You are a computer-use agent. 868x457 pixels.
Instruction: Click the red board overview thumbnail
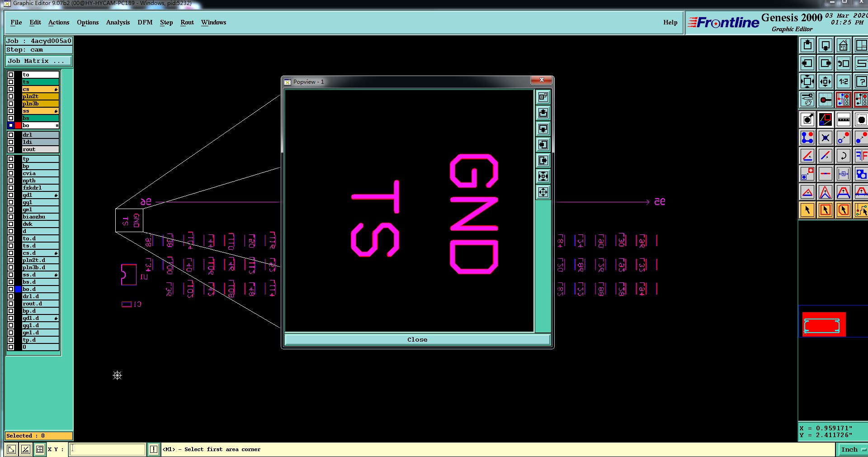pos(824,324)
